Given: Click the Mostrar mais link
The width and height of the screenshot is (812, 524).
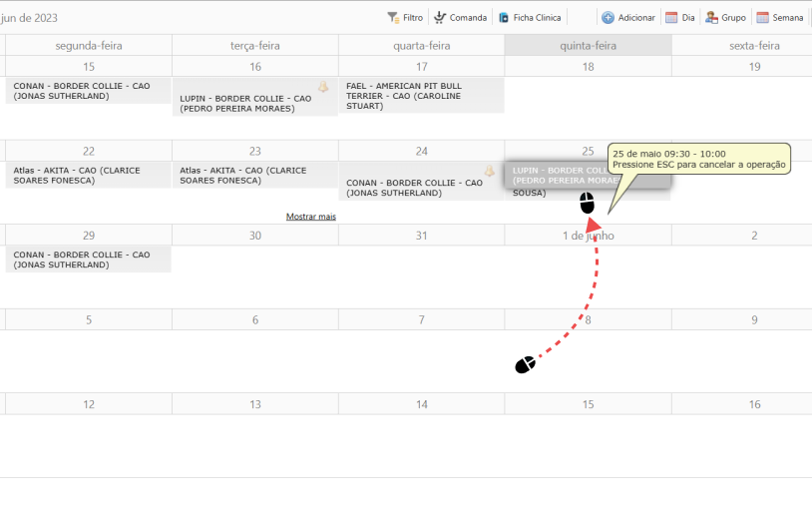Looking at the screenshot, I should (311, 216).
